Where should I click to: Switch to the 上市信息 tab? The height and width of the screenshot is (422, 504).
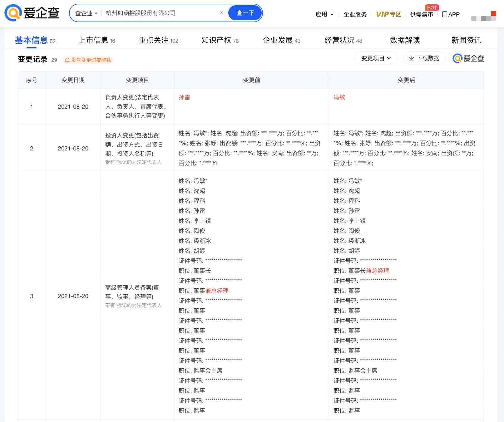96,40
